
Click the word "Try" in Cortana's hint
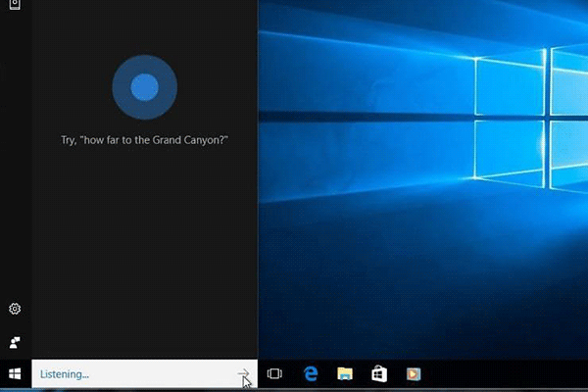[x=69, y=141]
